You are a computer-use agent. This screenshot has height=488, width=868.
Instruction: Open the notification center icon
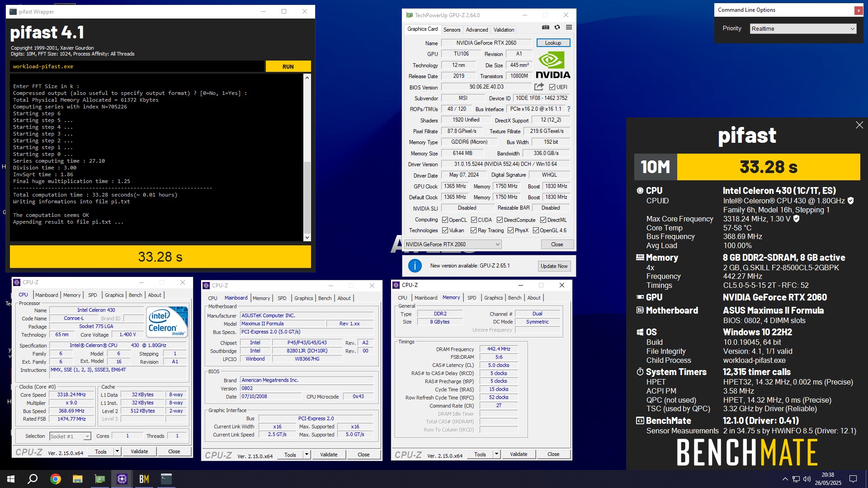853,479
